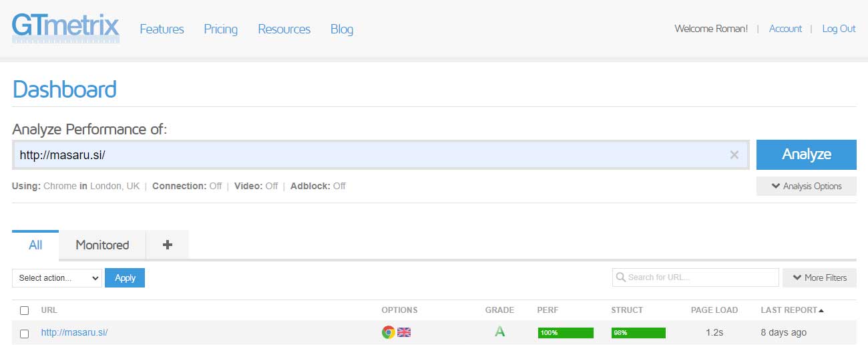Viewport: 868px width, 345px height.
Task: Click the magnifier icon in URL search box
Action: pos(621,277)
